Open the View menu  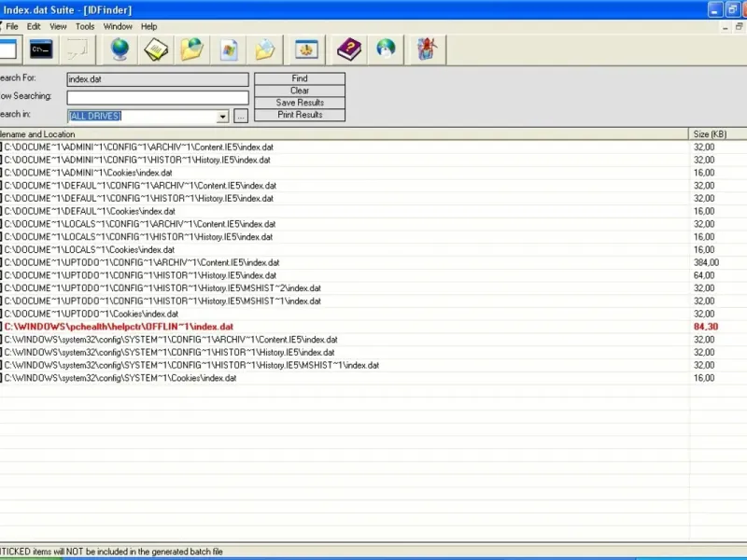[x=58, y=27]
